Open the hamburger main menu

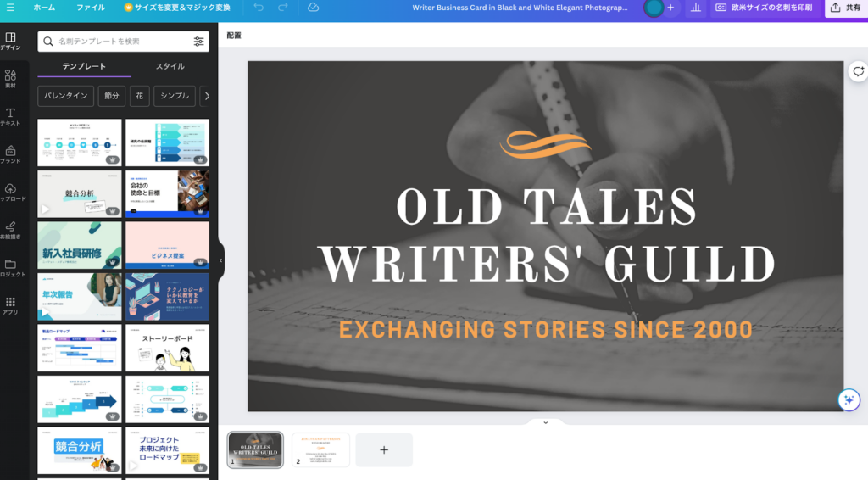10,8
